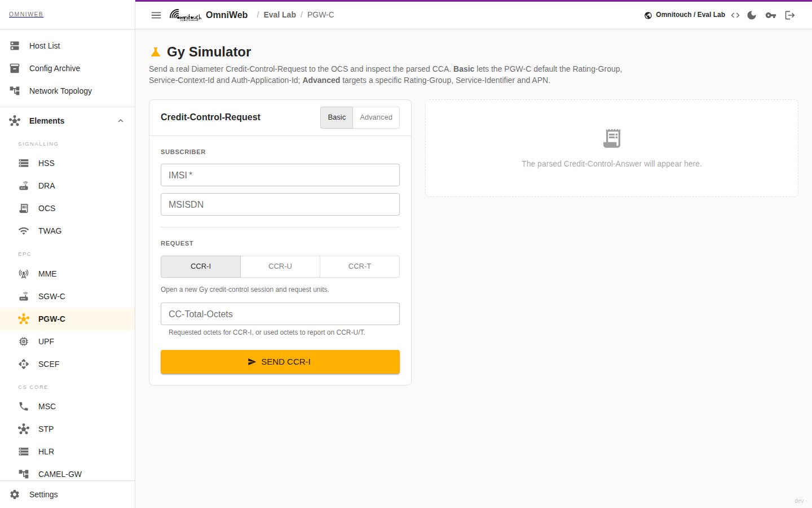This screenshot has width=812, height=508.
Task: Select Basic mode toggle
Action: tap(337, 117)
